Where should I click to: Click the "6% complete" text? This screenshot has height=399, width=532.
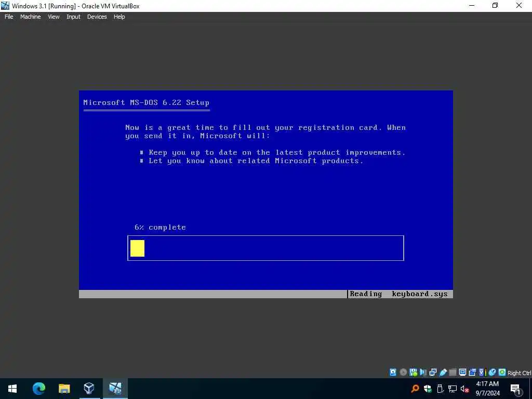160,228
